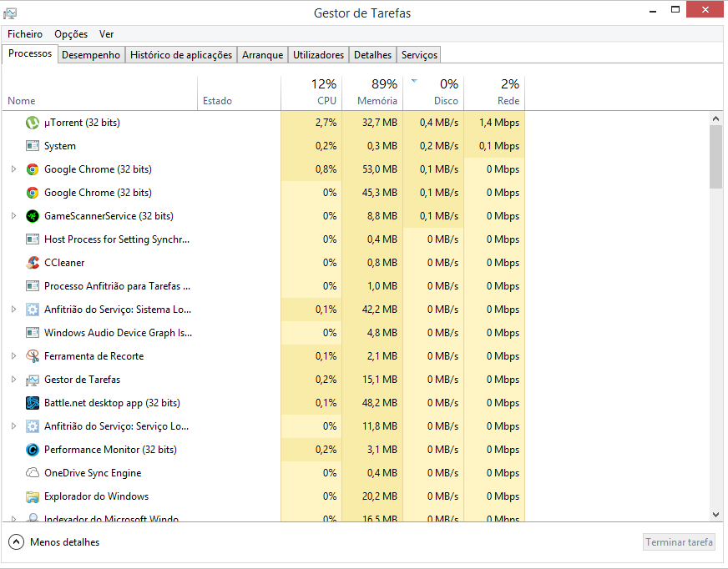Switch to the Detalhes tab

coord(373,55)
